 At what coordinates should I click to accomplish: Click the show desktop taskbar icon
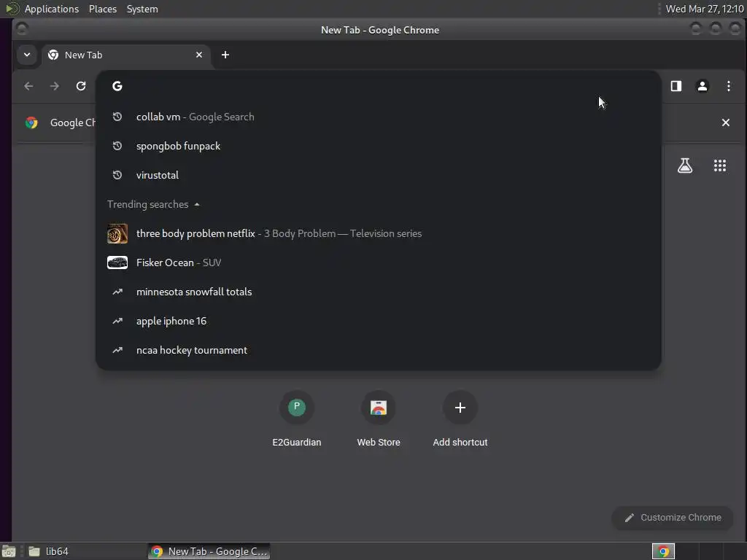(x=9, y=551)
